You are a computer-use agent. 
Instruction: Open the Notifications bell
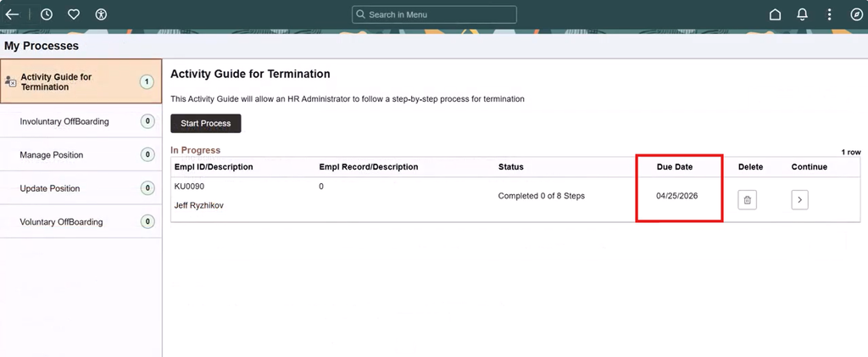[x=802, y=14]
